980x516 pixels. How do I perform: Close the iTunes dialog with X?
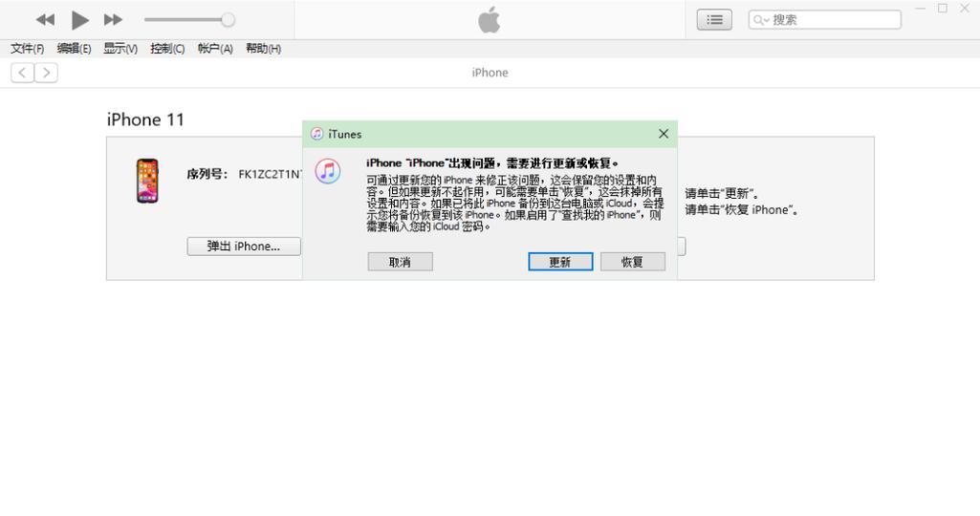click(x=664, y=134)
